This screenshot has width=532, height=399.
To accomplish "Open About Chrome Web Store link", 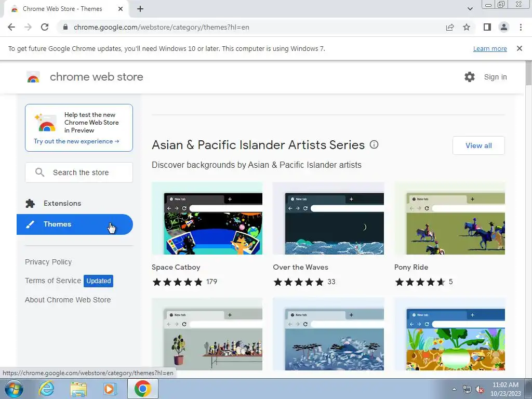I will pos(68,300).
